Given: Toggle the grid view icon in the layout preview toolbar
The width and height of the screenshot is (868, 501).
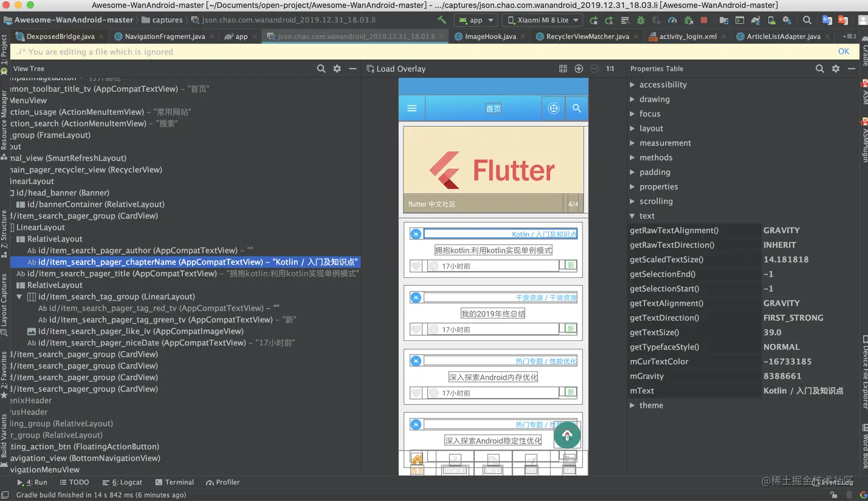Looking at the screenshot, I should pos(563,69).
